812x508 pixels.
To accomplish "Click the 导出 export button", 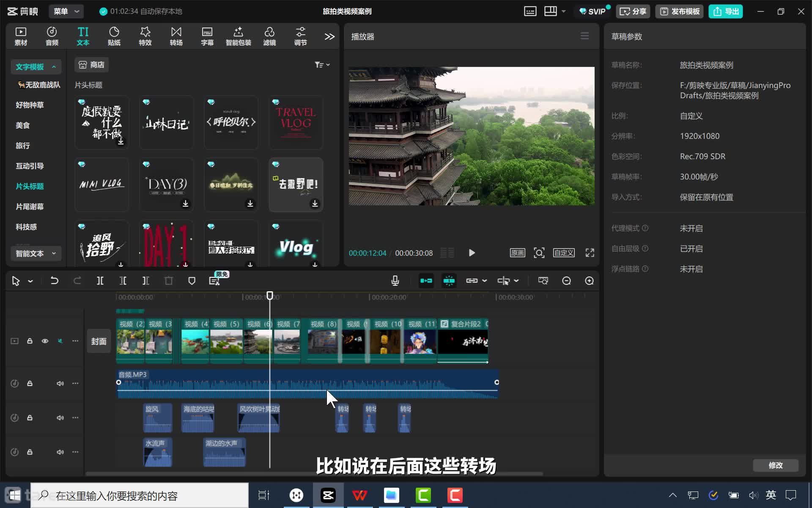I will [726, 11].
